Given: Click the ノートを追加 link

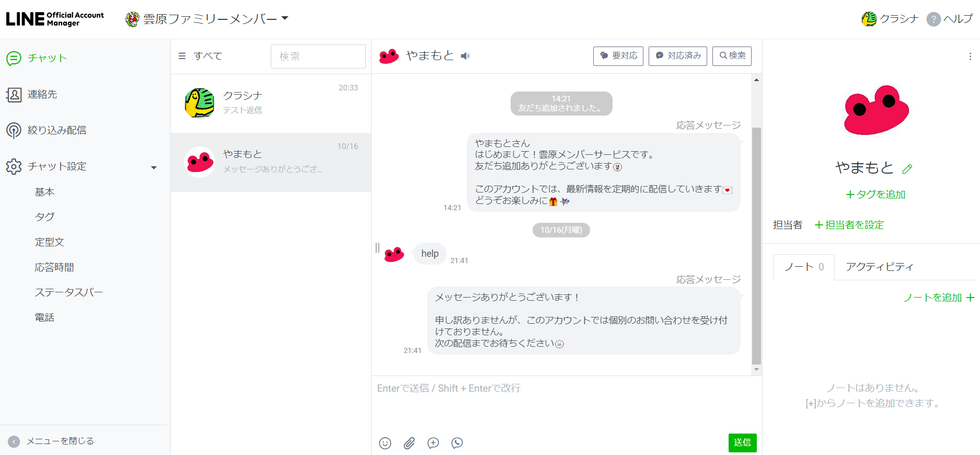Looking at the screenshot, I should [939, 298].
